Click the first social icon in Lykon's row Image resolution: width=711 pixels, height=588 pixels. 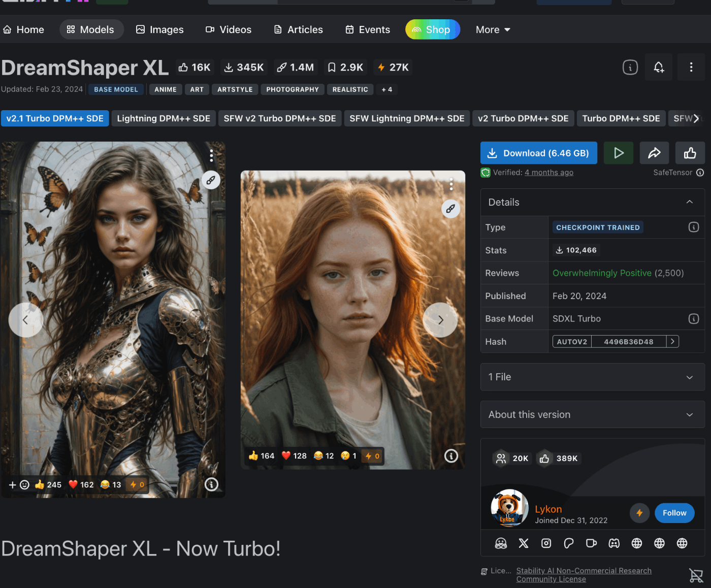[x=501, y=543]
